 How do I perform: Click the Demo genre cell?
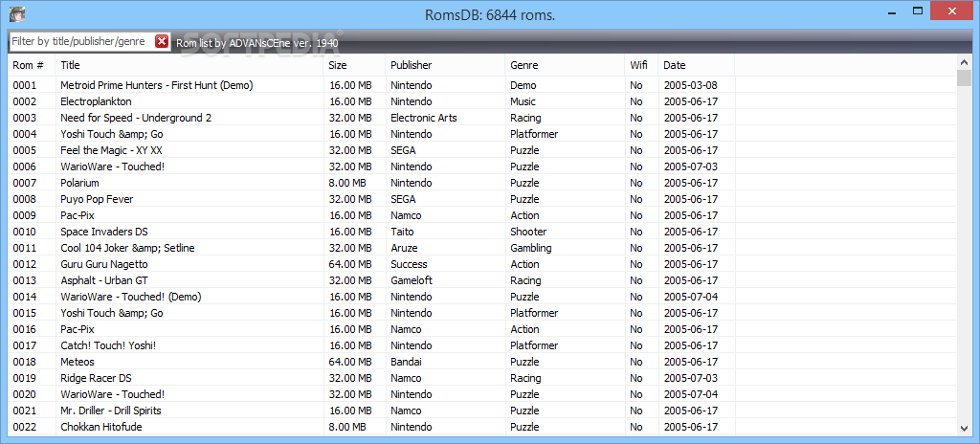pos(523,85)
